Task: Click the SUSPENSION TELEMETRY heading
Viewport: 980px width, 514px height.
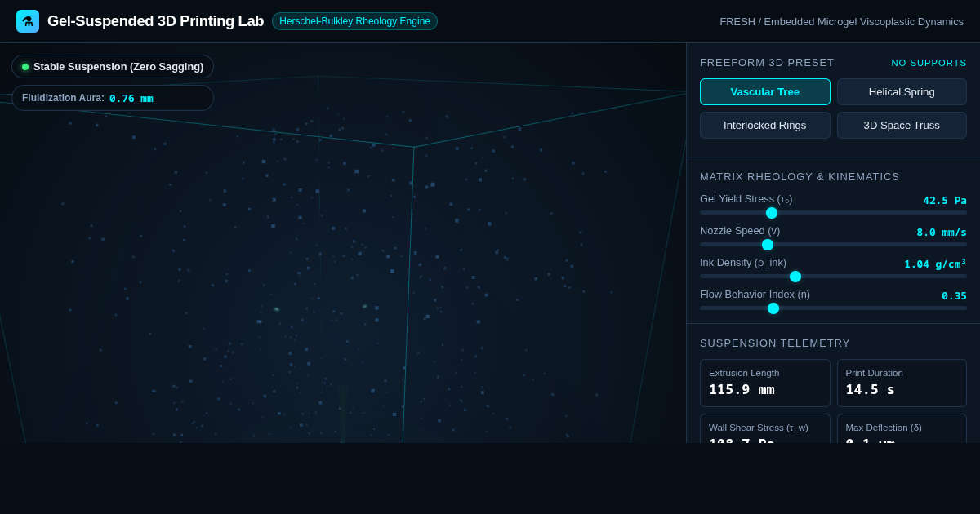Action: [x=775, y=343]
